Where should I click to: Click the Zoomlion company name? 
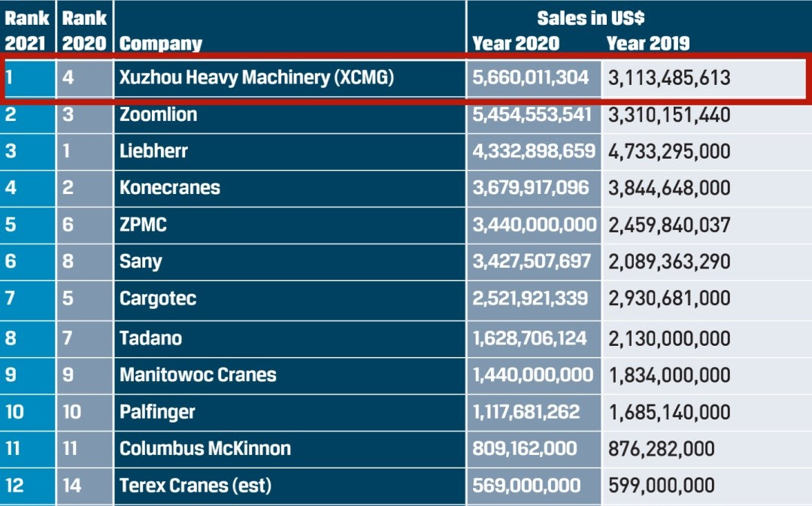point(159,115)
